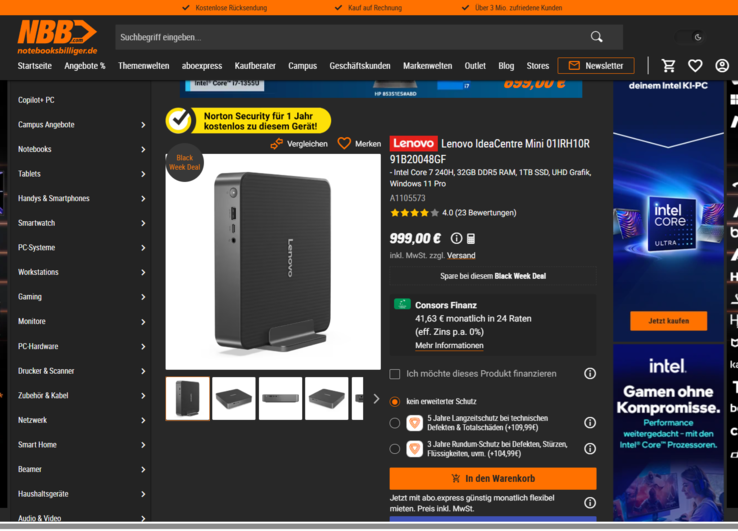Open the Versand link

pyautogui.click(x=461, y=256)
